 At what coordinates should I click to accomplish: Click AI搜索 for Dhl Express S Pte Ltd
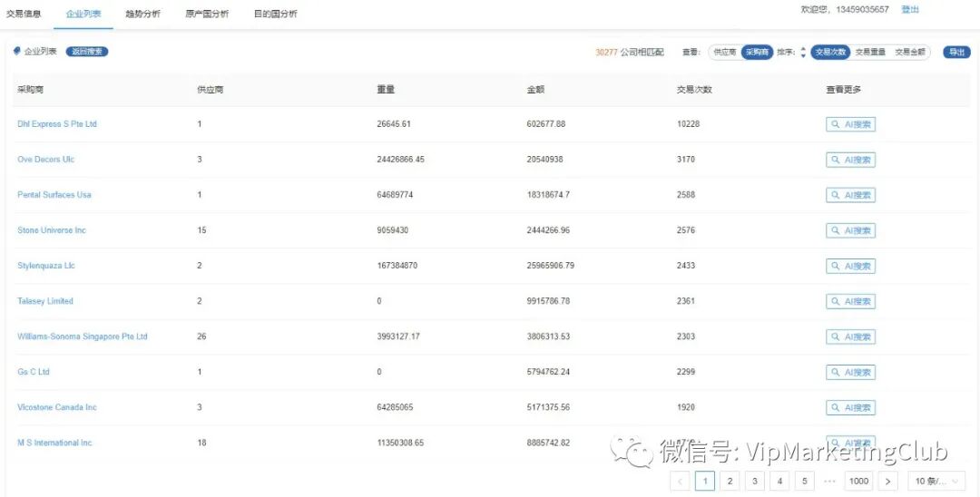[850, 124]
